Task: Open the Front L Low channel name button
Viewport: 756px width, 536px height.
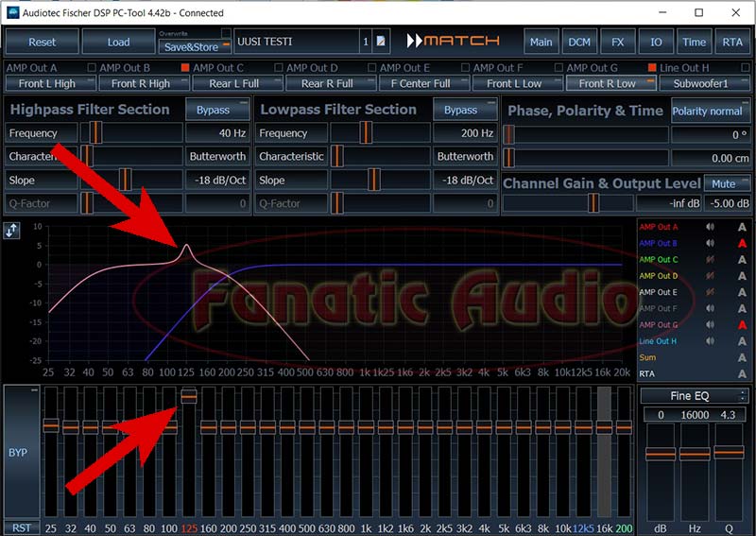Action: tap(517, 83)
